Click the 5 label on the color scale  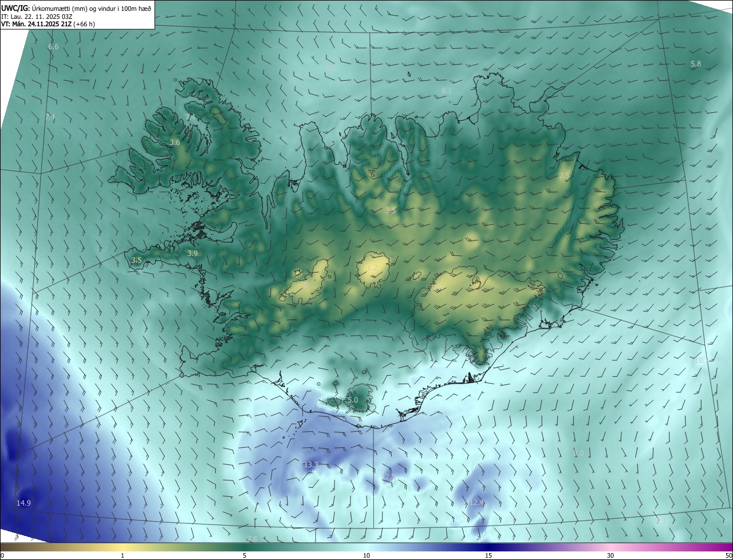click(x=245, y=555)
